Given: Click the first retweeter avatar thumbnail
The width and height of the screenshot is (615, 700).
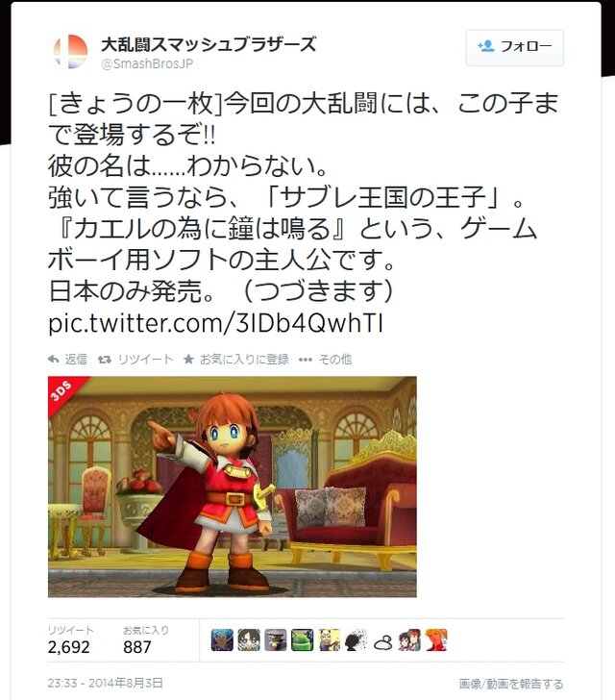Looking at the screenshot, I should point(222,639).
